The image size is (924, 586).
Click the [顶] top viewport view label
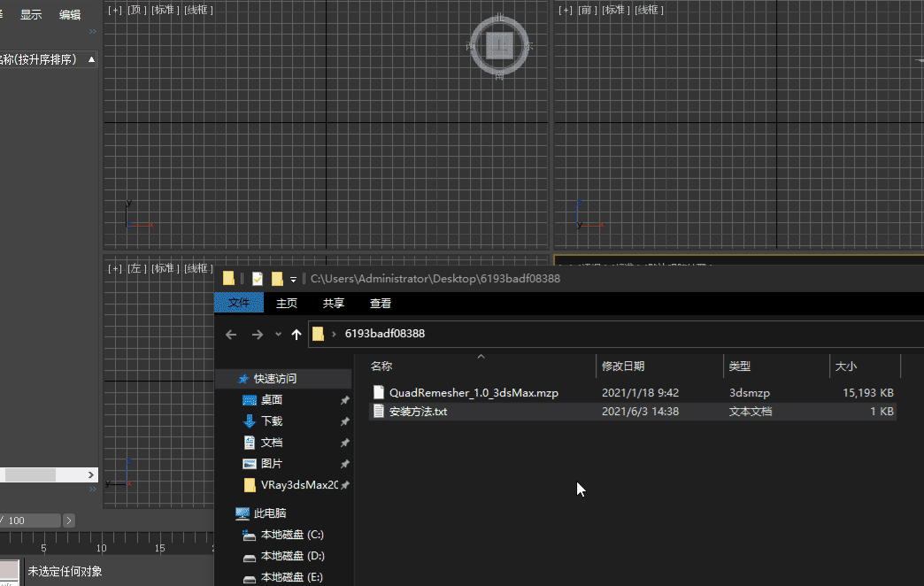(x=137, y=10)
